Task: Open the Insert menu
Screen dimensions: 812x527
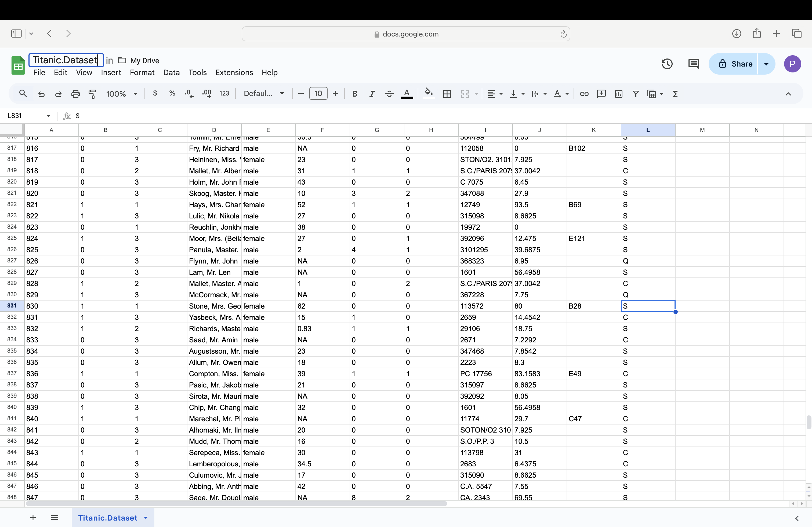Action: pyautogui.click(x=111, y=72)
